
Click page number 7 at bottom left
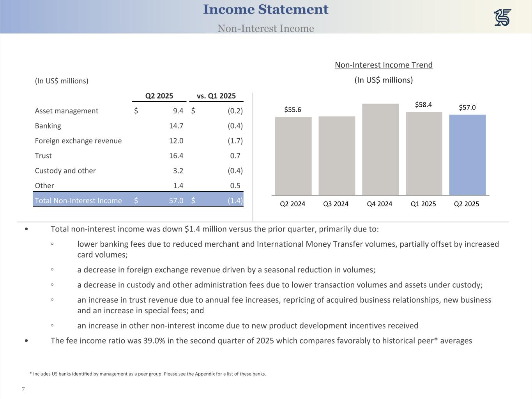23,389
